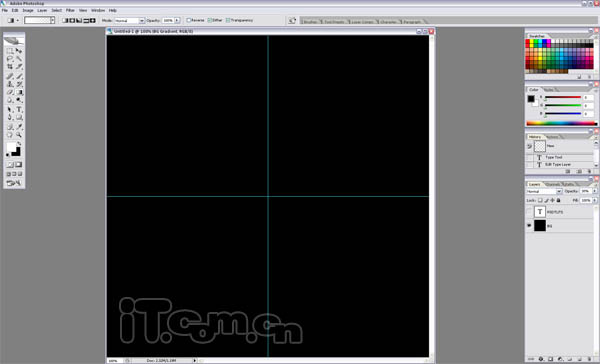Select the Zoom magnifier tool
The height and width of the screenshot is (364, 600).
(x=19, y=135)
